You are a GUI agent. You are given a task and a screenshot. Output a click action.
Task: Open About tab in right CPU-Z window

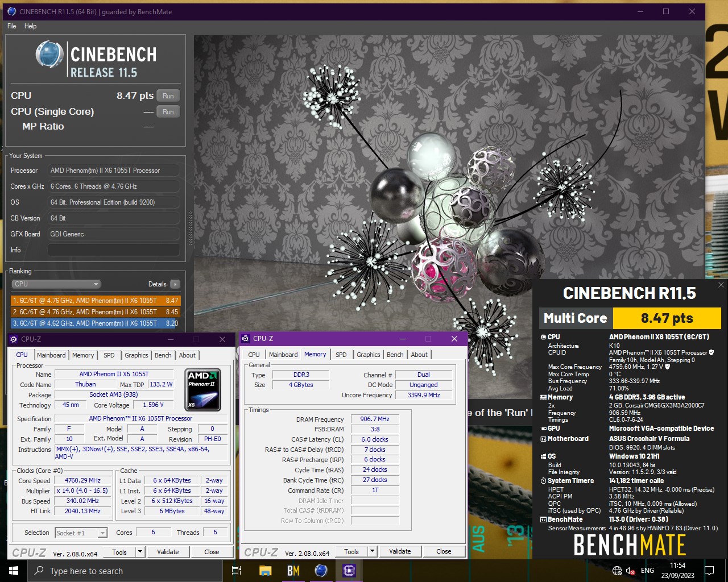[419, 355]
